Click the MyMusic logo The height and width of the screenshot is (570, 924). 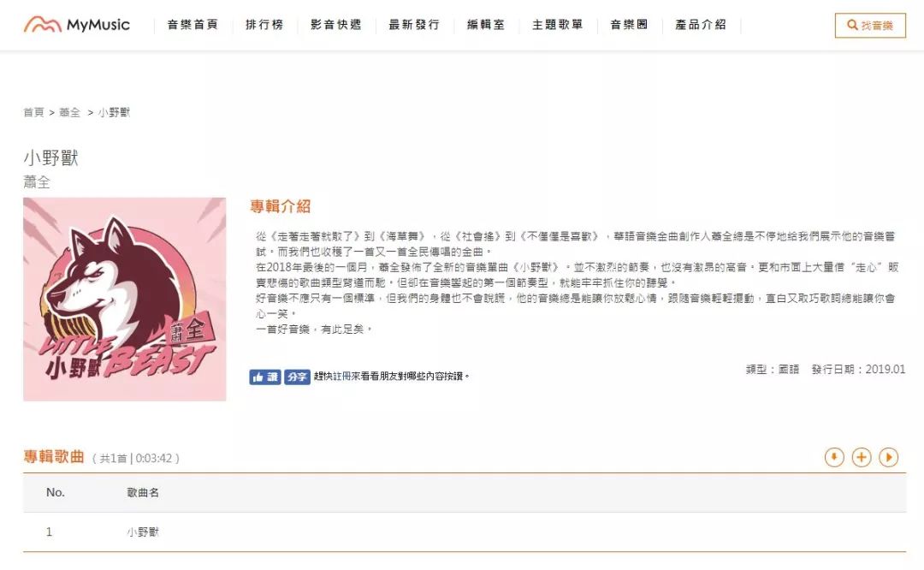(77, 25)
